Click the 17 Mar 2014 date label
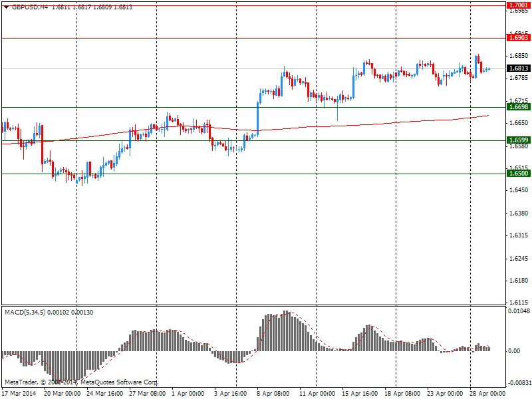 coord(20,393)
